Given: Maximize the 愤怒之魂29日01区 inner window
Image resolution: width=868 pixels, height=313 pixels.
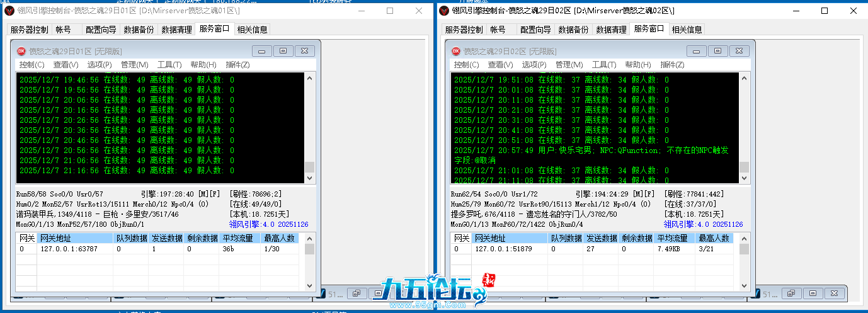Looking at the screenshot, I should pos(283,51).
